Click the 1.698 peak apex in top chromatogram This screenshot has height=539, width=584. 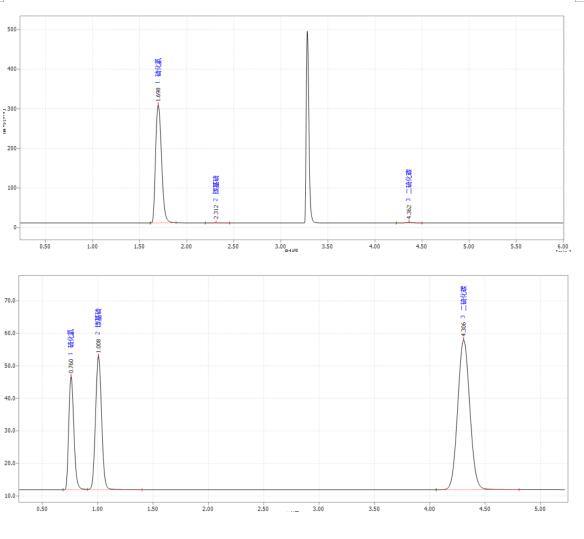pyautogui.click(x=158, y=104)
